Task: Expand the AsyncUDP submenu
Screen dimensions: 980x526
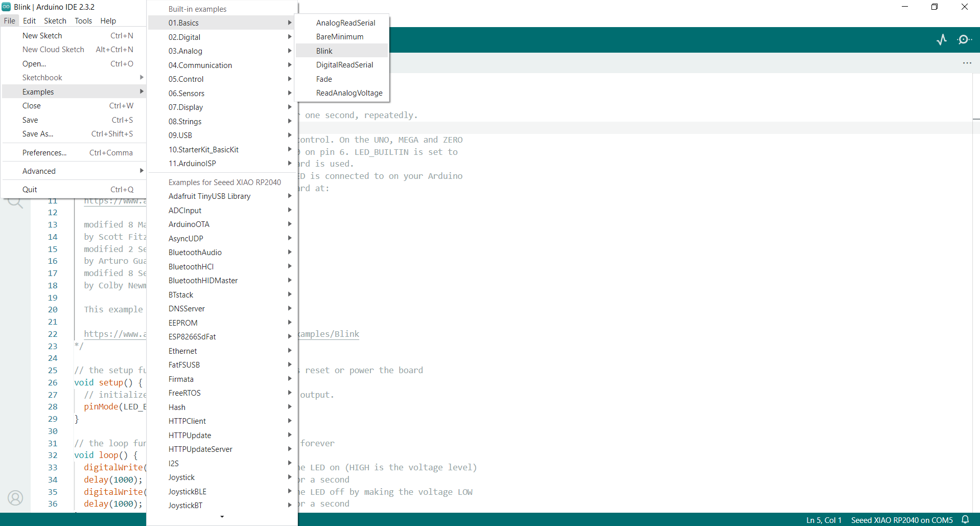Action: click(x=222, y=239)
